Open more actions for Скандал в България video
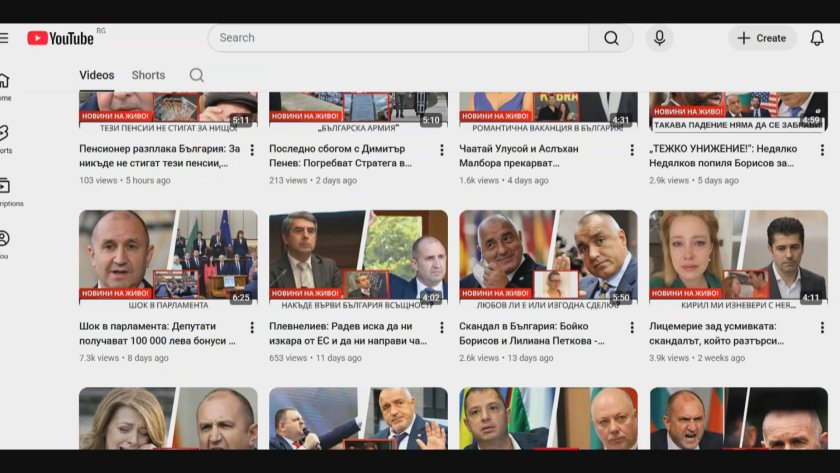840x473 pixels. (x=632, y=328)
